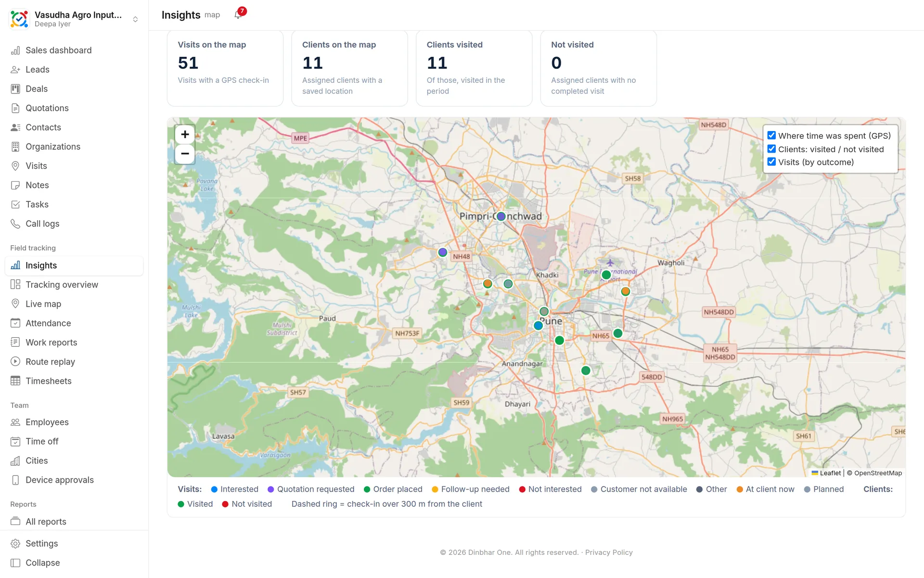Click the All reports folder icon

coord(15,522)
